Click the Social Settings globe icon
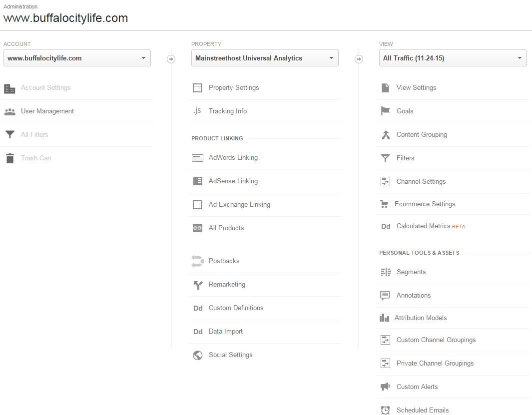 coord(197,355)
